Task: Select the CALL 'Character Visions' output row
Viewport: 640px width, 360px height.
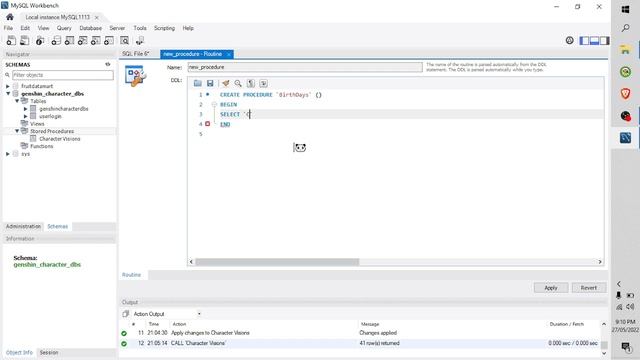Action: pyautogui.click(x=360, y=343)
